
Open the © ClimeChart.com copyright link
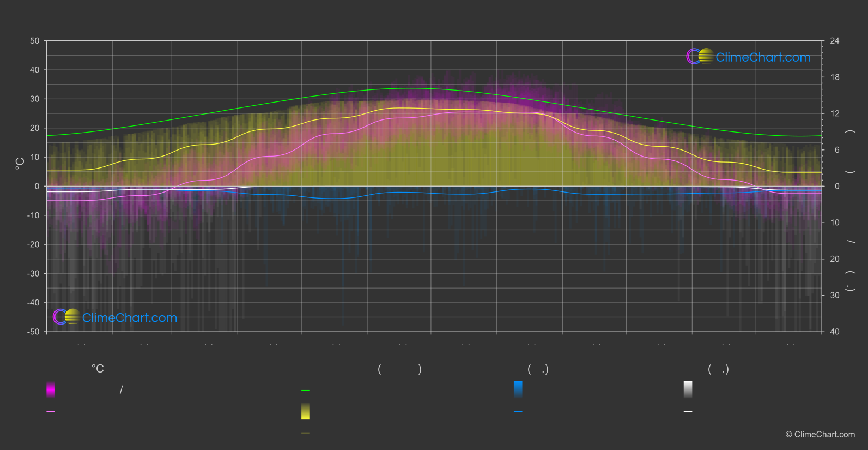(820, 435)
